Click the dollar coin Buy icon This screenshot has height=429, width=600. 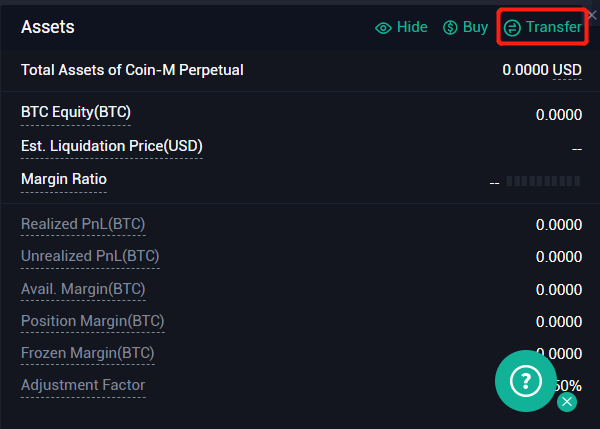tap(450, 28)
